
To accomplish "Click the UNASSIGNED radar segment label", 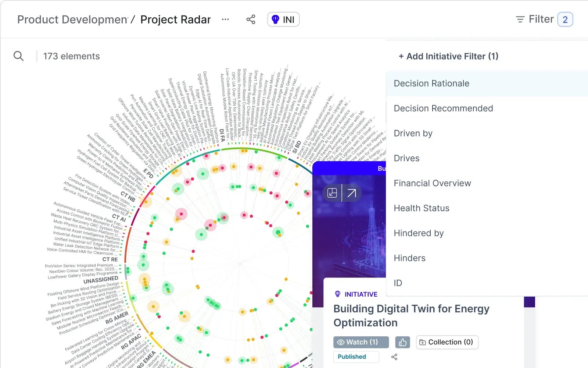I will coord(100,280).
